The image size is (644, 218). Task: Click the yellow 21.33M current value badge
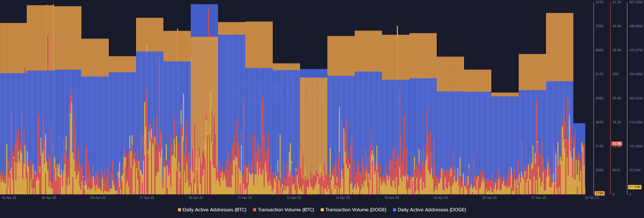pos(634,187)
